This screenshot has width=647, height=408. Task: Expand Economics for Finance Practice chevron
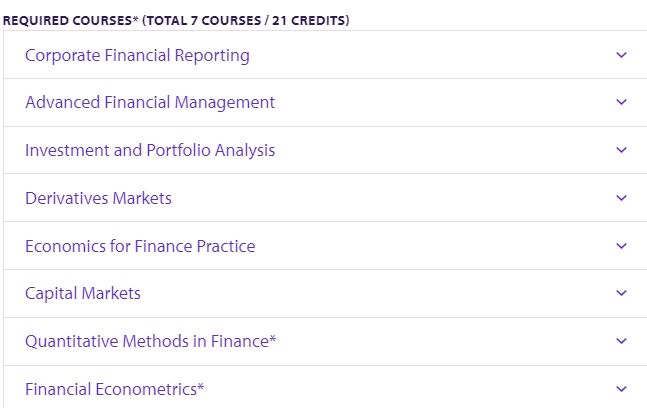[621, 246]
